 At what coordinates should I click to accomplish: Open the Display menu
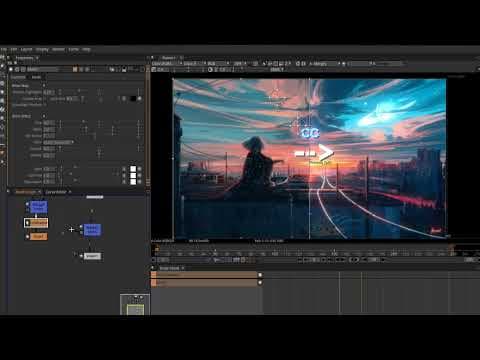pyautogui.click(x=42, y=49)
